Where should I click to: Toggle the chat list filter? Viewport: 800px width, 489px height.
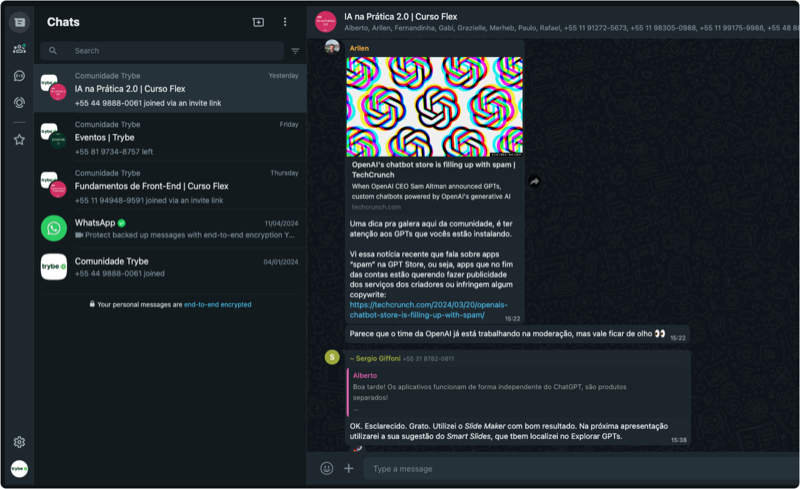[295, 51]
